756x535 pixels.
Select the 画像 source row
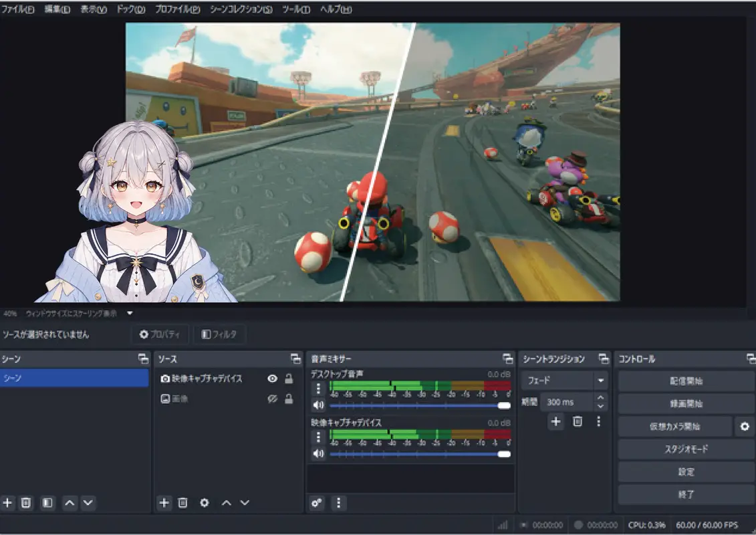(227, 399)
